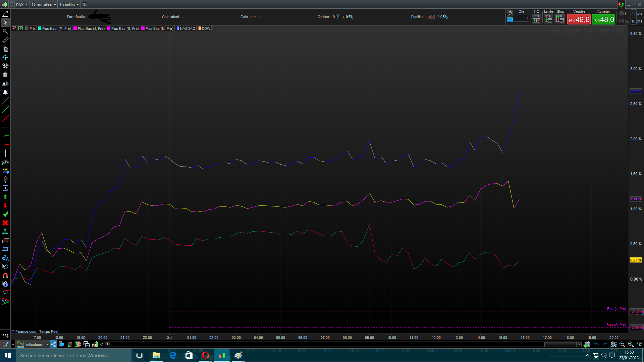Open the wrench order settings icon
The width and height of the screenshot is (644, 362).
[510, 13]
